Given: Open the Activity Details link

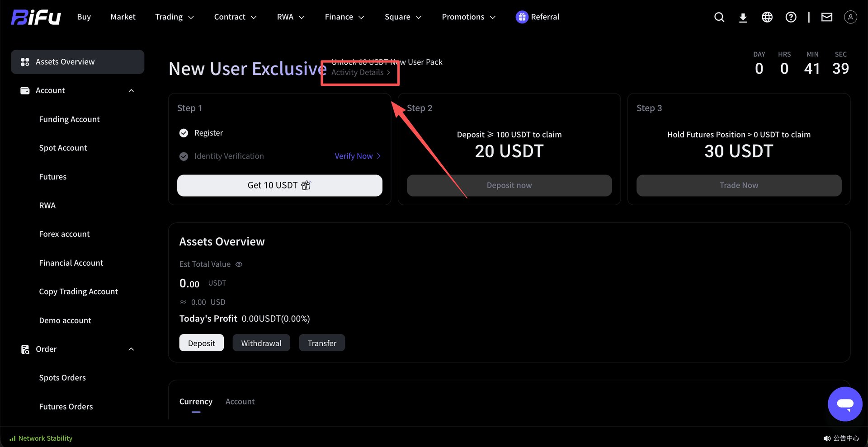Looking at the screenshot, I should click(x=361, y=73).
